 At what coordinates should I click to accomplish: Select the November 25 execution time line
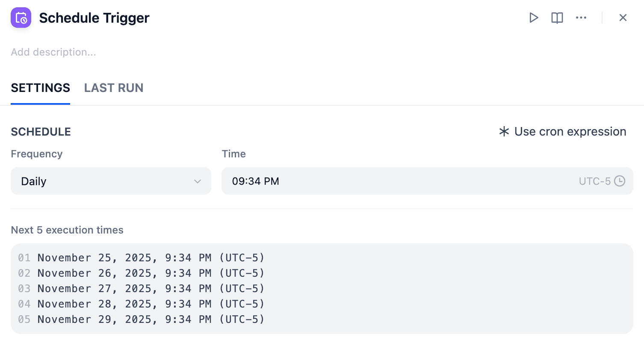(x=151, y=258)
